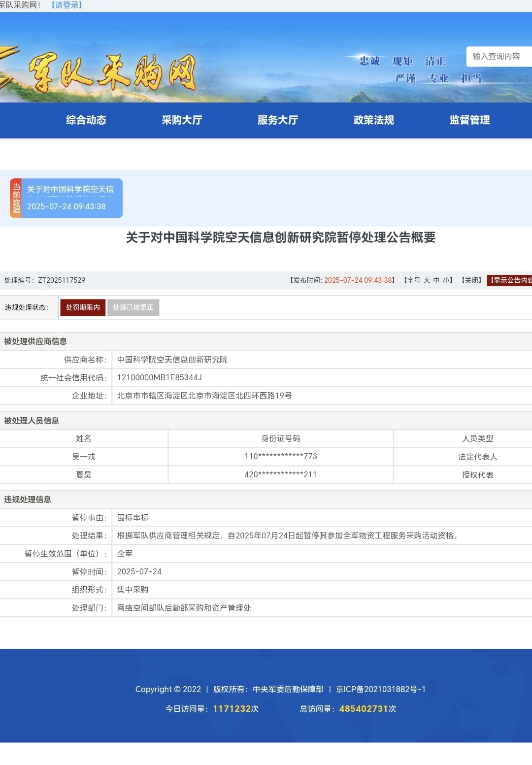Click the 围标串标 reason value
Viewport: 532px width, 765px height.
[133, 518]
